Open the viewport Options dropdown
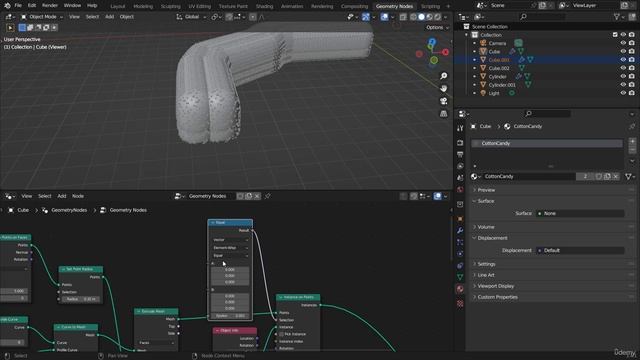Screen dimensions: 640x360 [437, 27]
